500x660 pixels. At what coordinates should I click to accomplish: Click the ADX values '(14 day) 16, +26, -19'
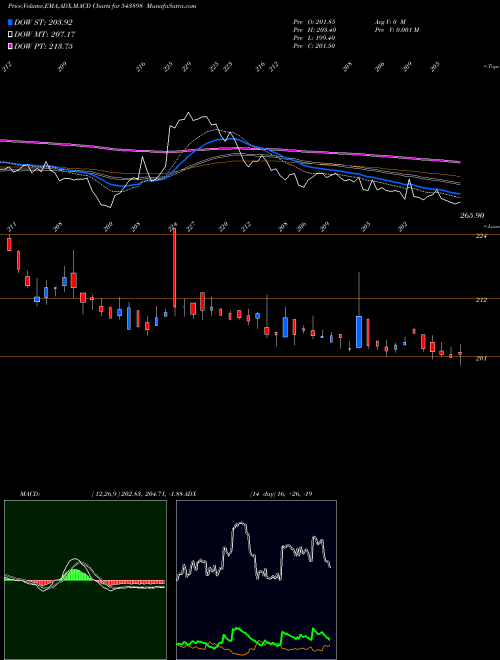[281, 494]
